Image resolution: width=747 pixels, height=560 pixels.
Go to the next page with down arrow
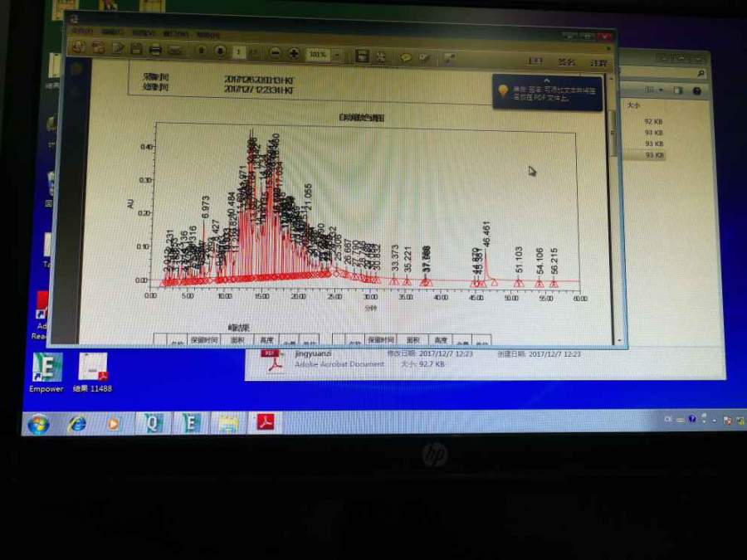click(220, 51)
